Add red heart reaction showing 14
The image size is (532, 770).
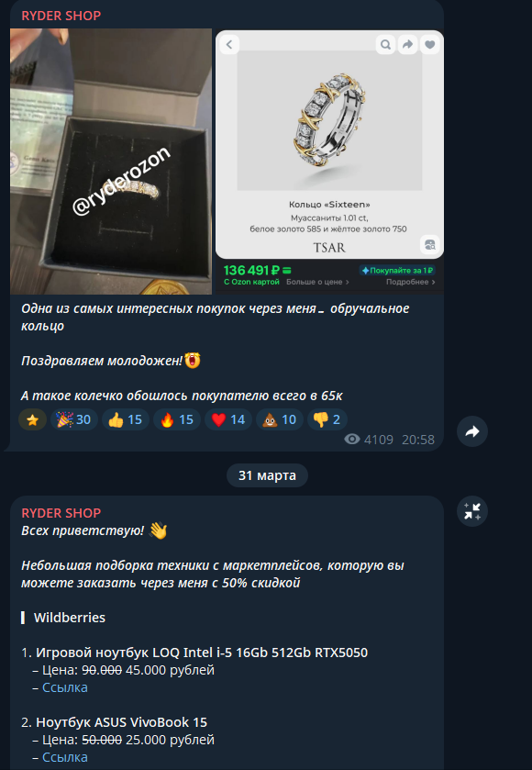point(228,419)
